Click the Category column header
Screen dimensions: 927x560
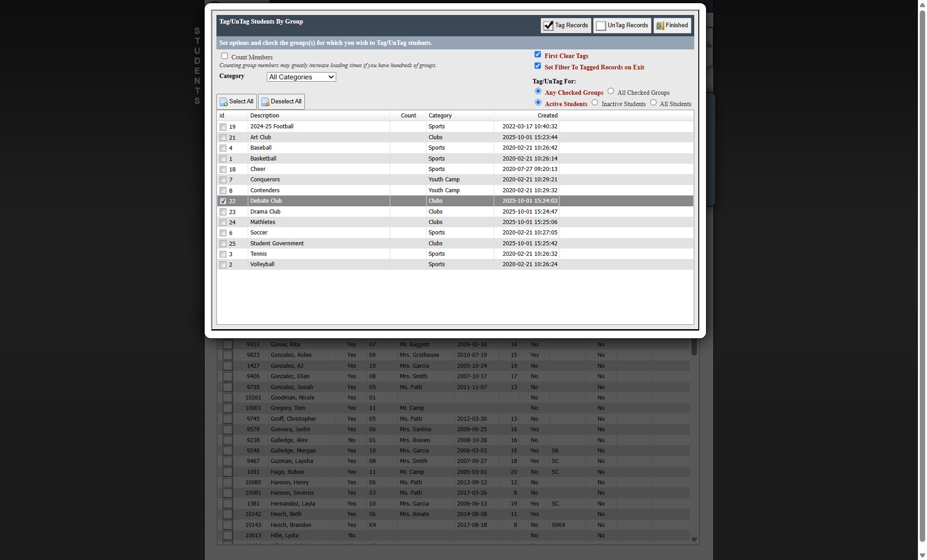pos(440,116)
